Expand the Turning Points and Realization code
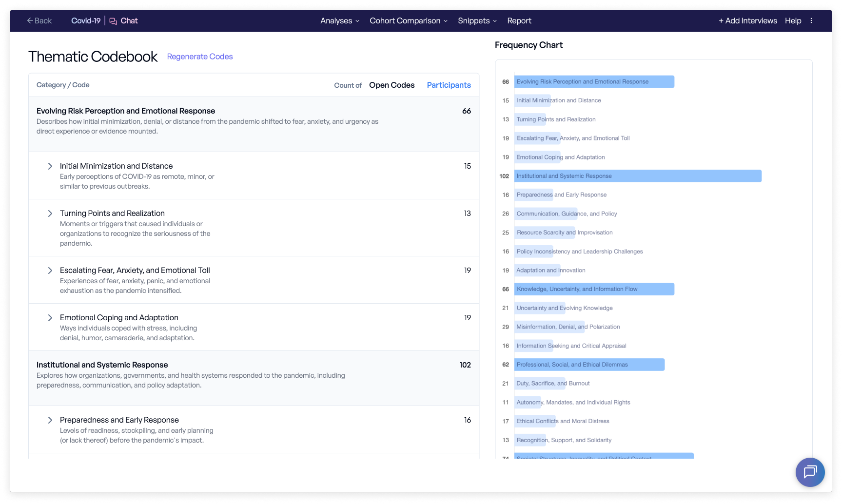The width and height of the screenshot is (842, 504). 50,213
